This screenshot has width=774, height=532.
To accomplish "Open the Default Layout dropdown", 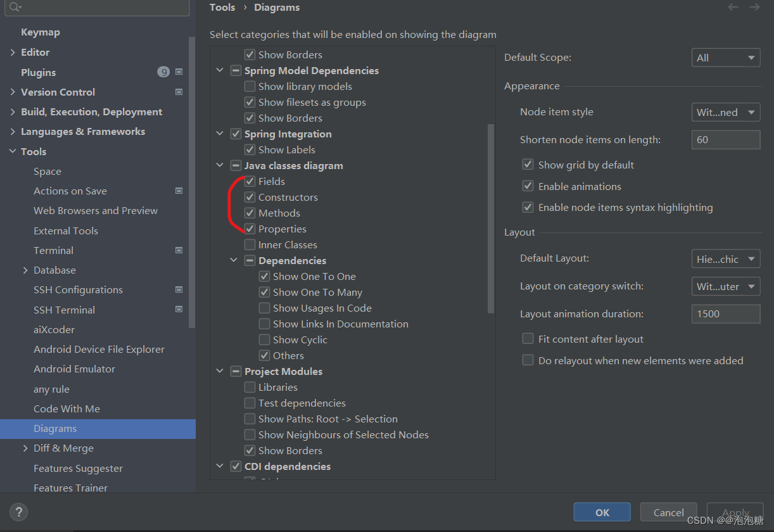I will (x=726, y=258).
